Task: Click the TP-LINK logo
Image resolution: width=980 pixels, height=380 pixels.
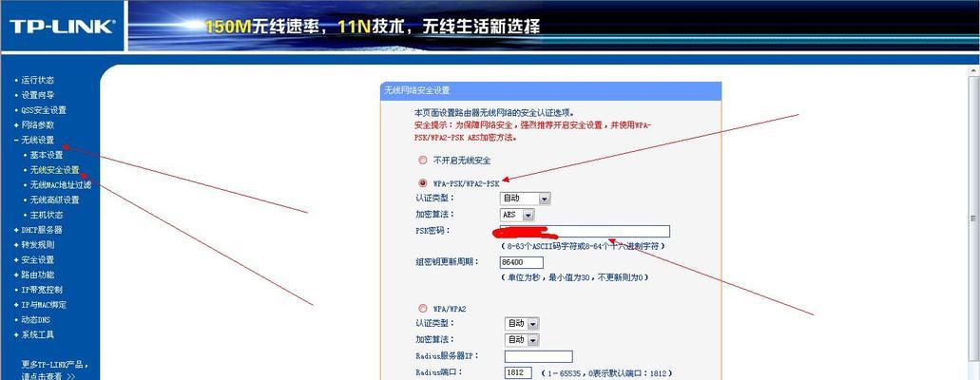Action: point(62,27)
